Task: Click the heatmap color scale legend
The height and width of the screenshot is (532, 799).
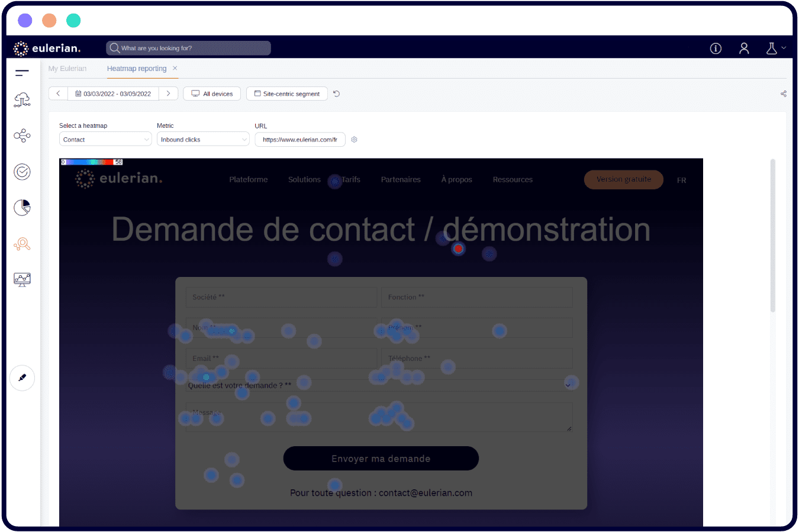Action: coord(92,162)
